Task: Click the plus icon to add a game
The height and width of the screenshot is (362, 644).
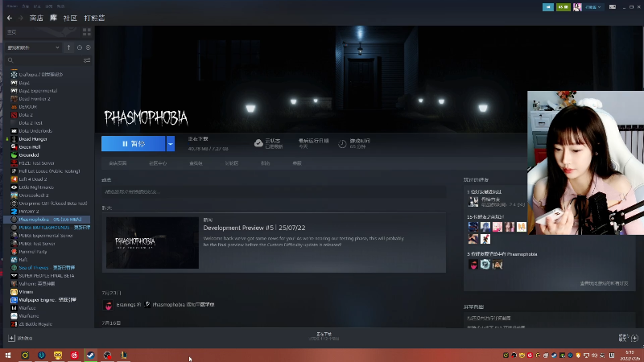Action: [11, 338]
